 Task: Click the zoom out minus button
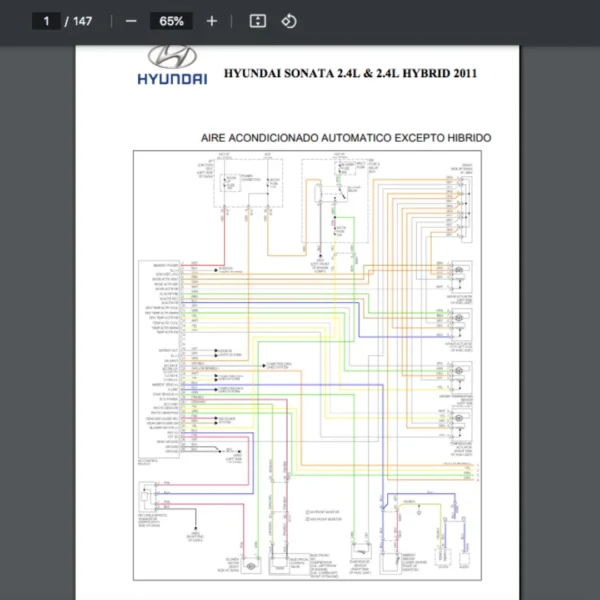pyautogui.click(x=131, y=21)
